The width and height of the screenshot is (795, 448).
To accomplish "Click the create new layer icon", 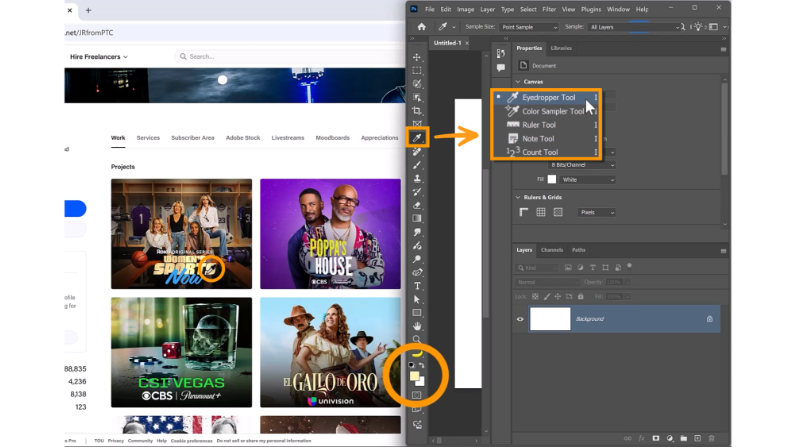I will [x=698, y=438].
